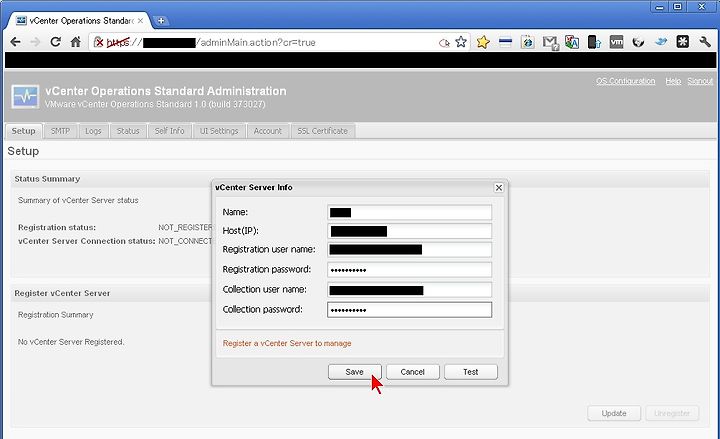The width and height of the screenshot is (720, 439).
Task: Close the vCenter Operations browser tab
Action: coord(141,21)
